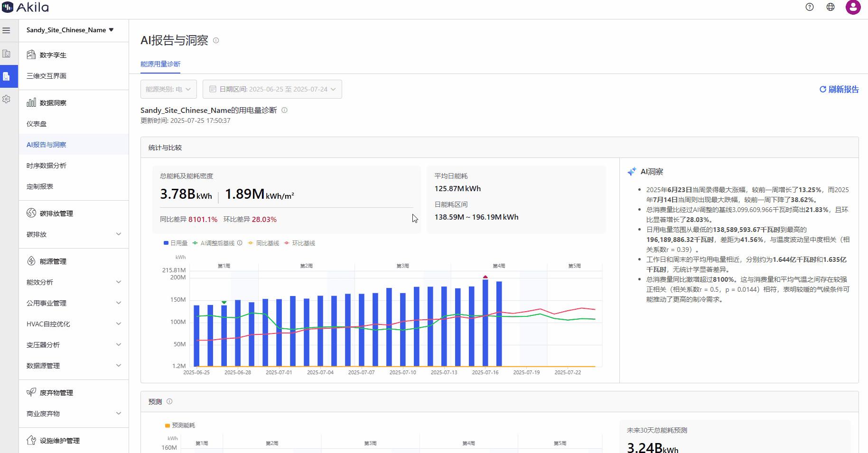Image resolution: width=868 pixels, height=453 pixels.
Task: Open the building icon in left rail
Action: (6, 54)
